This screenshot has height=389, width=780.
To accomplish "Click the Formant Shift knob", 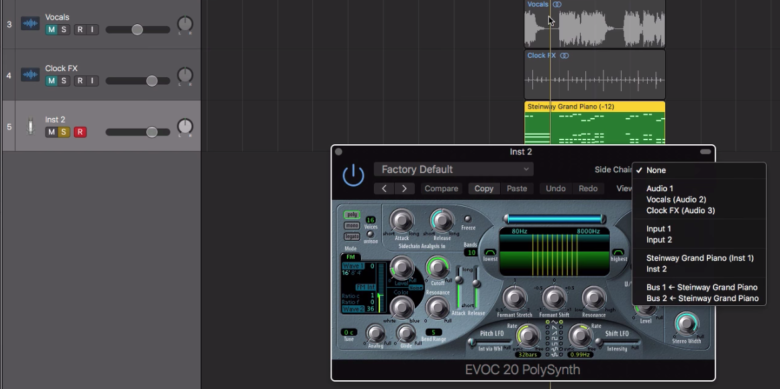I will pyautogui.click(x=554, y=298).
